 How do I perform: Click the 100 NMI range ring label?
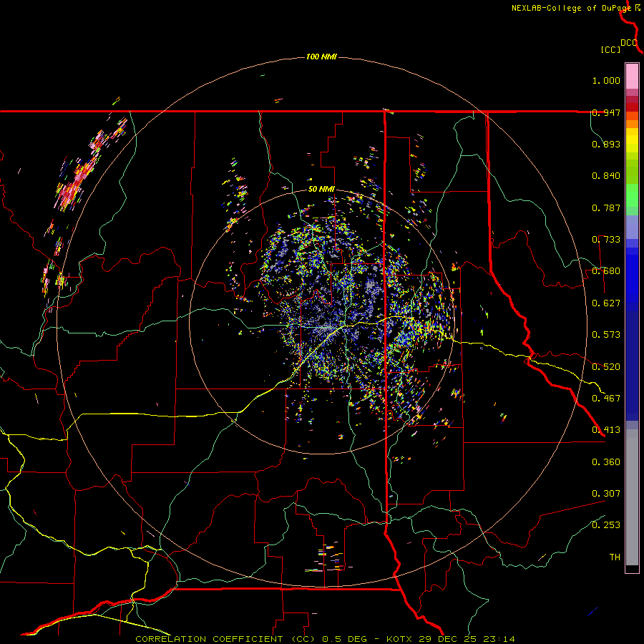click(321, 57)
